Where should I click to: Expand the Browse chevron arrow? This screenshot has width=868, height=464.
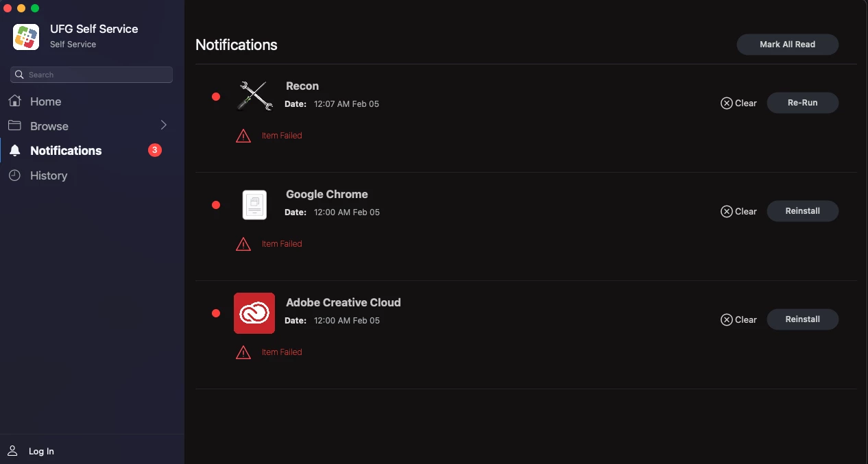[163, 125]
